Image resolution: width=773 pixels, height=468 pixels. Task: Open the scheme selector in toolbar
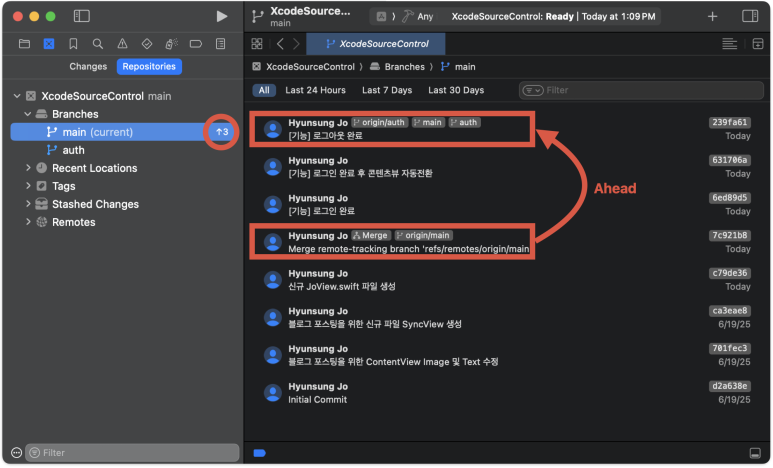381,16
